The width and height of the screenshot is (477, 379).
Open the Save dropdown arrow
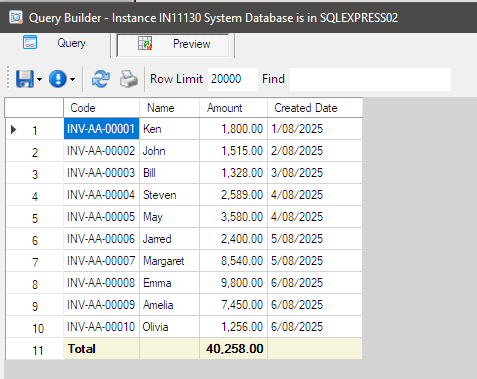(39, 79)
